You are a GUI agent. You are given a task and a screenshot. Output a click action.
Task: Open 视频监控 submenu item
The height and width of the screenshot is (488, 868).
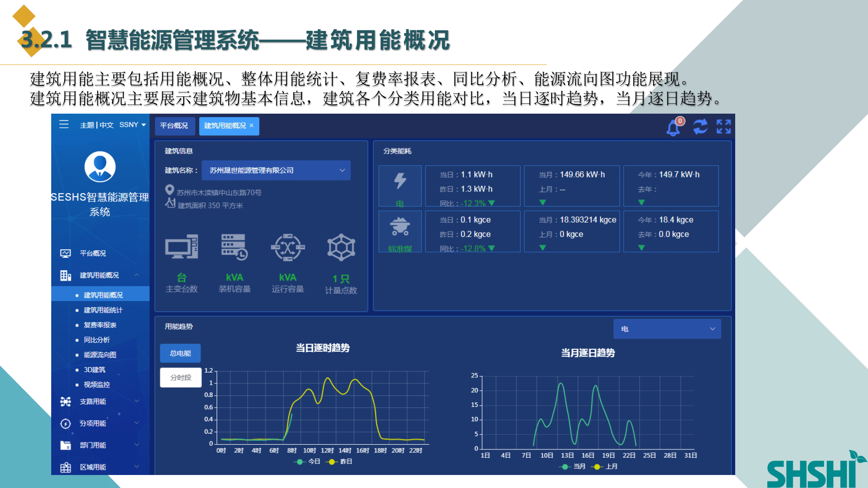[x=97, y=384]
